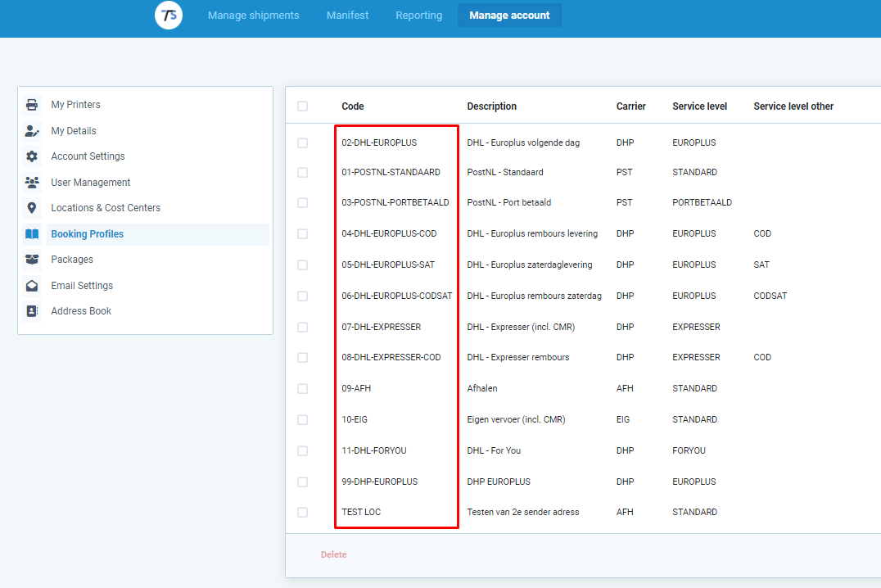Select the person icon next to My Details
Viewport: 881px width, 588px height.
coord(33,130)
